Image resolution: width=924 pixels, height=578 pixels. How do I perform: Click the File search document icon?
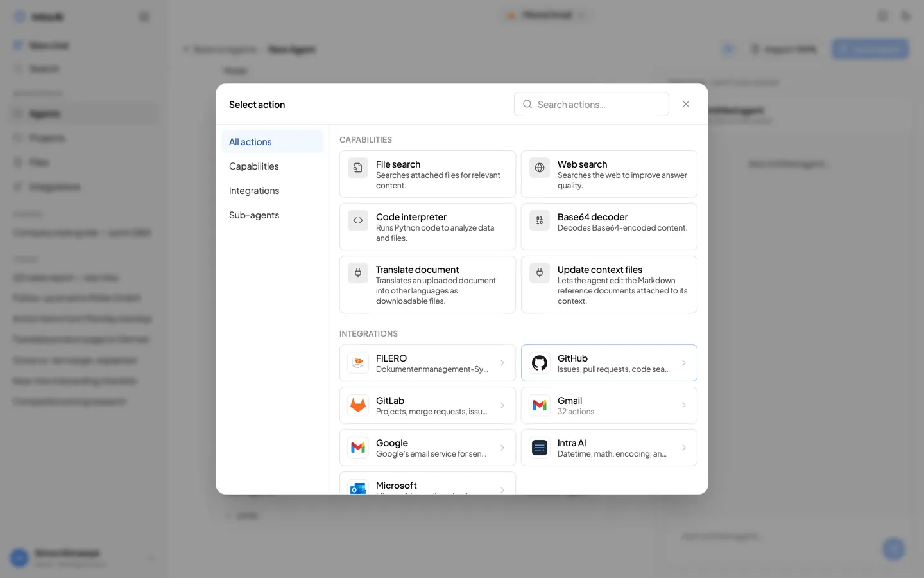tap(358, 168)
